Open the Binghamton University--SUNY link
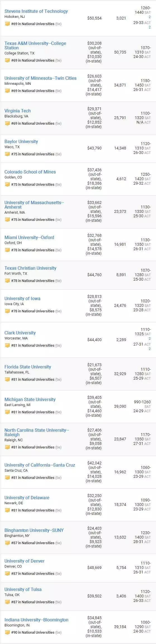The image size is (156, 644). [x=34, y=530]
